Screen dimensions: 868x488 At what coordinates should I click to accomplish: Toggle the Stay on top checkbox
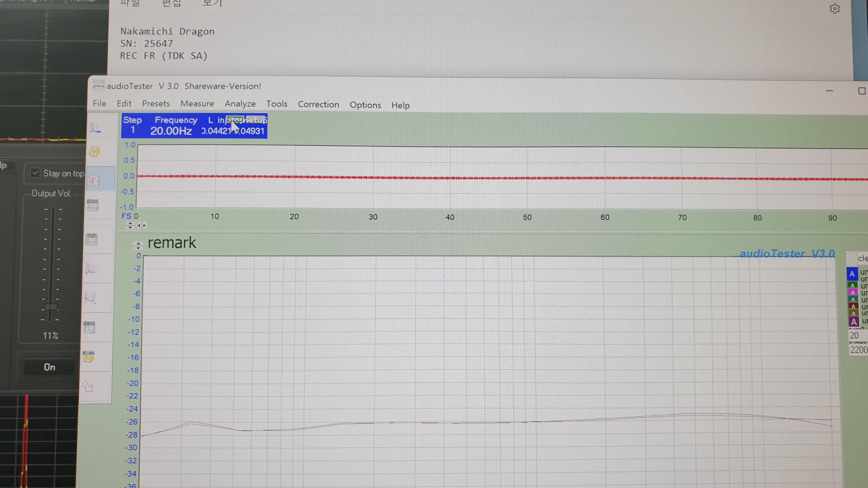[x=35, y=173]
